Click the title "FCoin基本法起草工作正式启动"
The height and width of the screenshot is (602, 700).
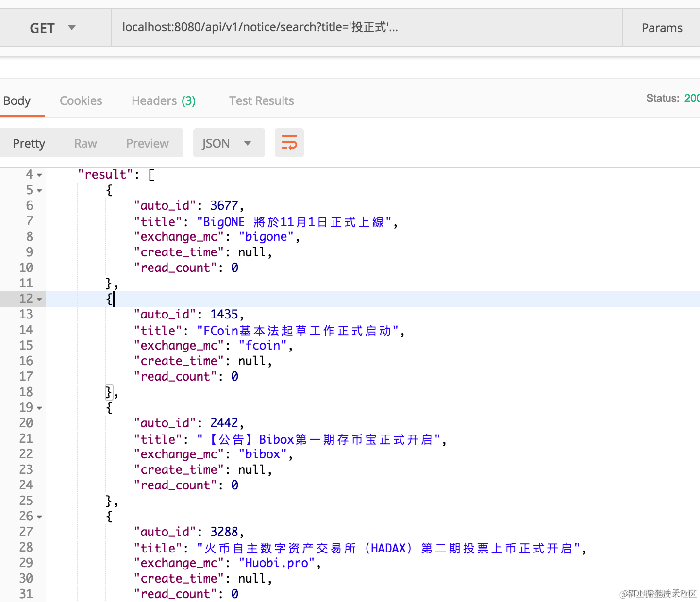point(298,331)
